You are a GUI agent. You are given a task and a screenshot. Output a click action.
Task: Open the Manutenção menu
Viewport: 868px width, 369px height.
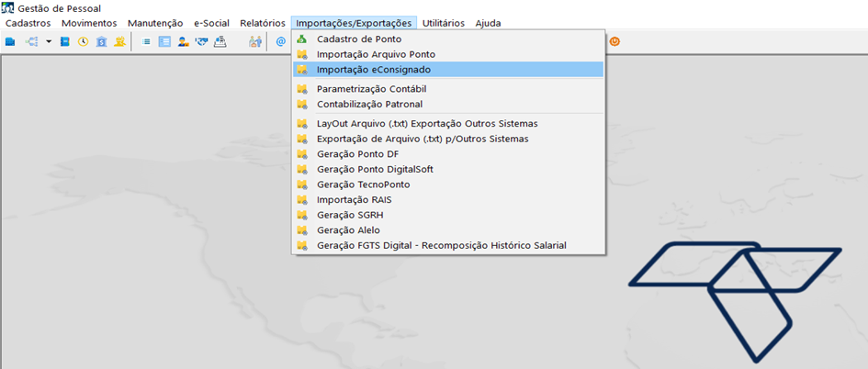155,23
